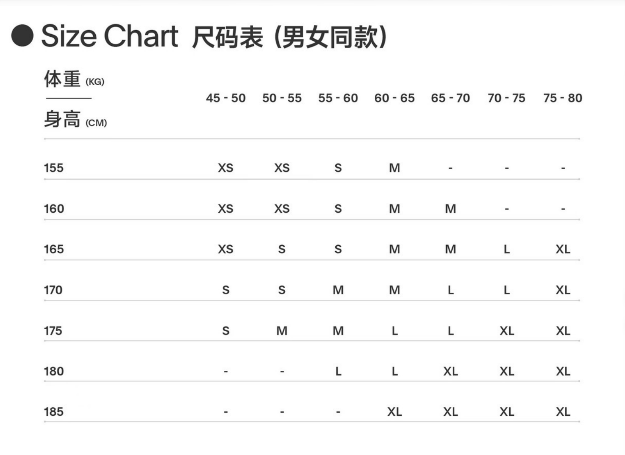Click the 身高 (CM) height label
The height and width of the screenshot is (455, 625).
coord(74,120)
